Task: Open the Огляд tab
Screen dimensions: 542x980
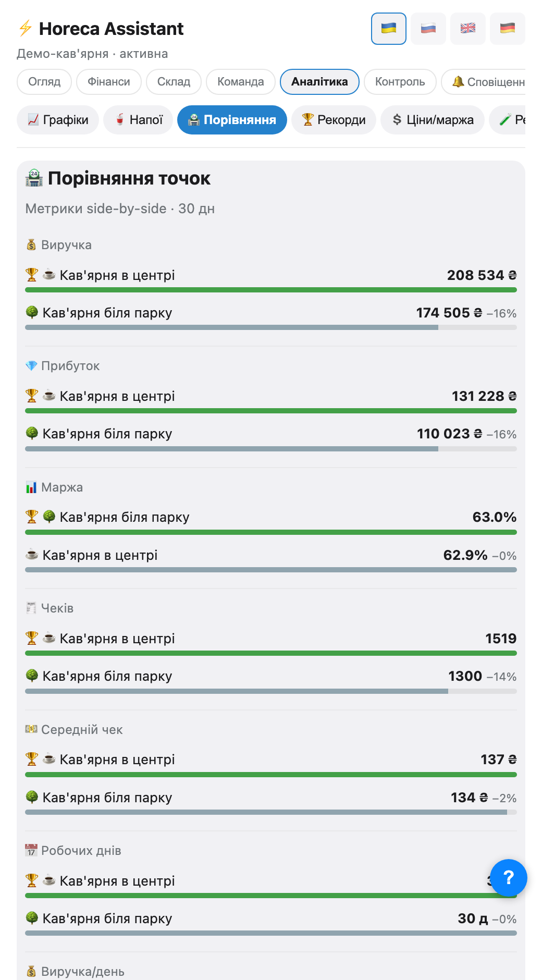Action: tap(44, 82)
